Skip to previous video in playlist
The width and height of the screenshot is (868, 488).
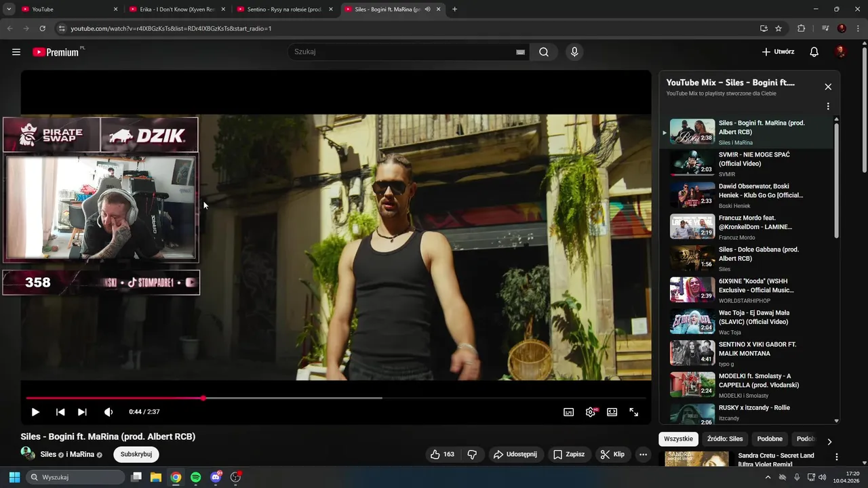point(60,412)
